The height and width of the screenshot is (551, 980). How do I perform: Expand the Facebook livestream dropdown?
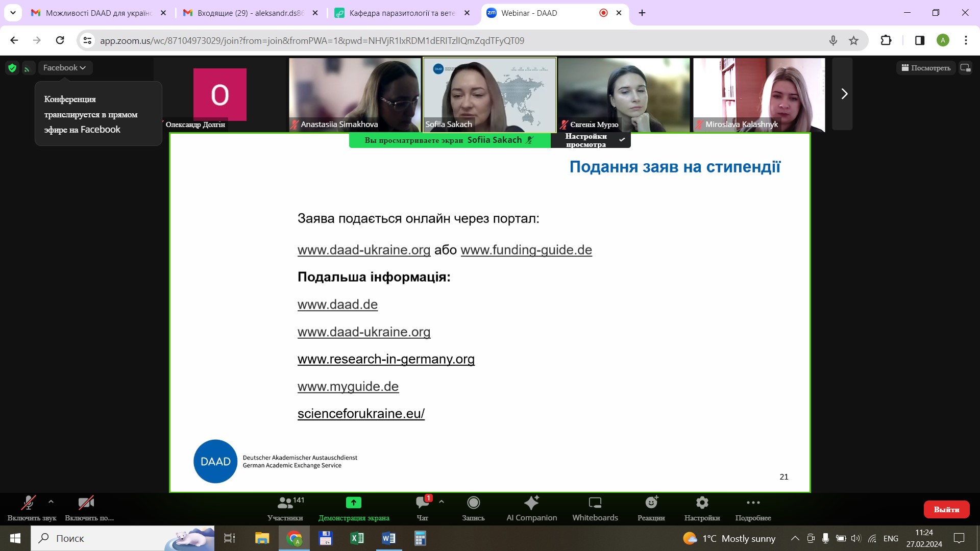pos(65,68)
